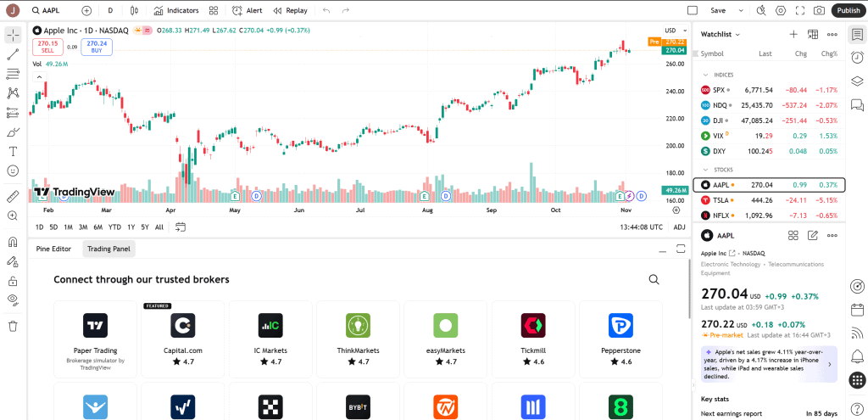Image resolution: width=868 pixels, height=420 pixels.
Task: Switch to the Pine Editor tab
Action: pyautogui.click(x=53, y=249)
